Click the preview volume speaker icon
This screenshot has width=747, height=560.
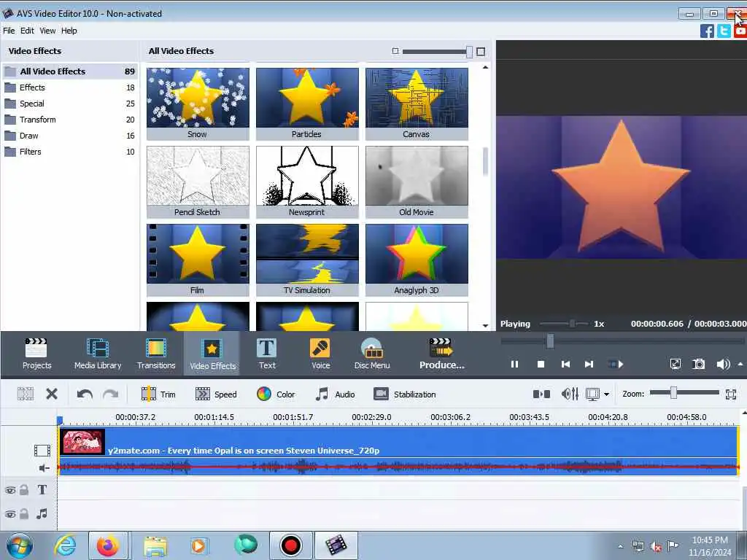722,365
